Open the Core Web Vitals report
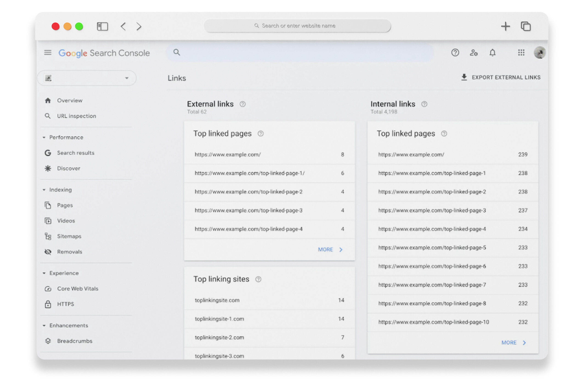Viewport: 588px width, 379px height. [x=78, y=289]
